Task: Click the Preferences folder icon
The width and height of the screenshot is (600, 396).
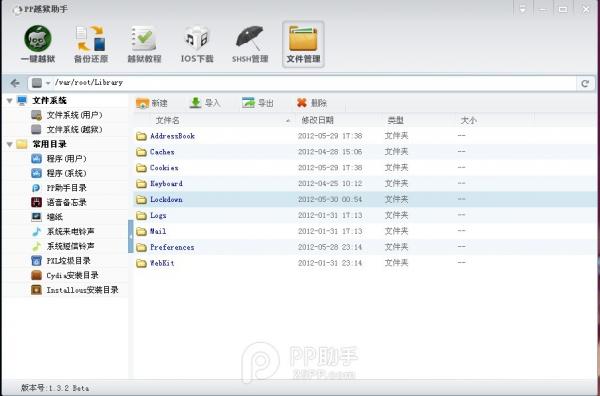Action: click(142, 248)
